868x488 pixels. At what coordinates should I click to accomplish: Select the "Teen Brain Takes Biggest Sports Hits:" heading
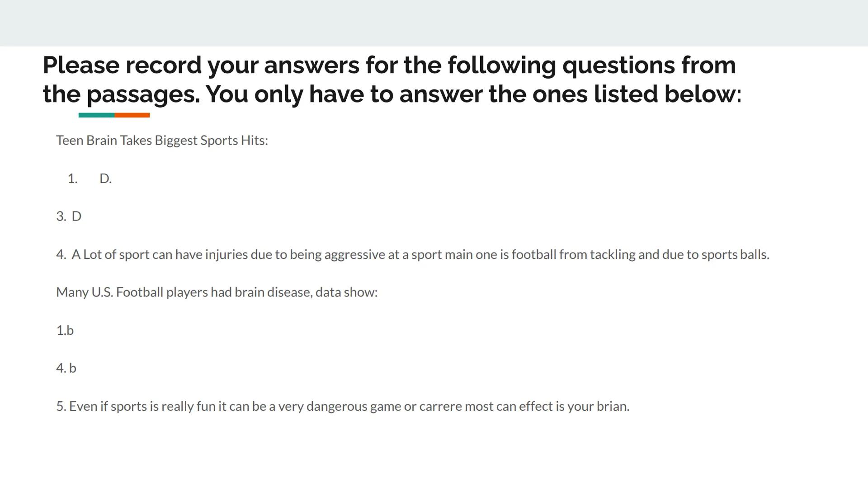click(x=162, y=141)
